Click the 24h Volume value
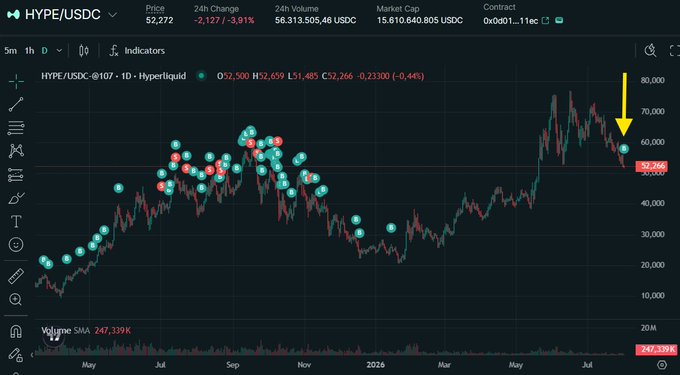This screenshot has width=680, height=375. [316, 20]
